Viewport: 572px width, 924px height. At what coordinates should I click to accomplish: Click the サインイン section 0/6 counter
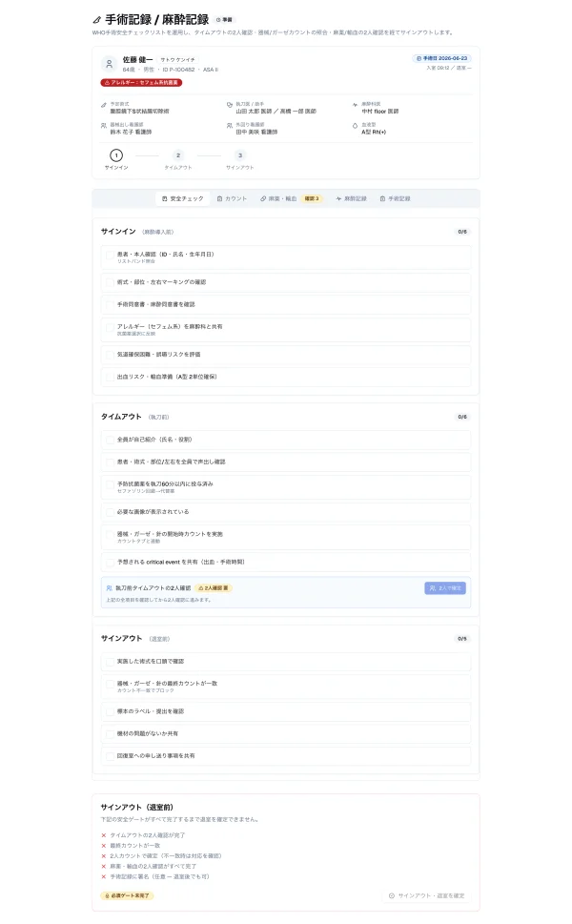[462, 232]
